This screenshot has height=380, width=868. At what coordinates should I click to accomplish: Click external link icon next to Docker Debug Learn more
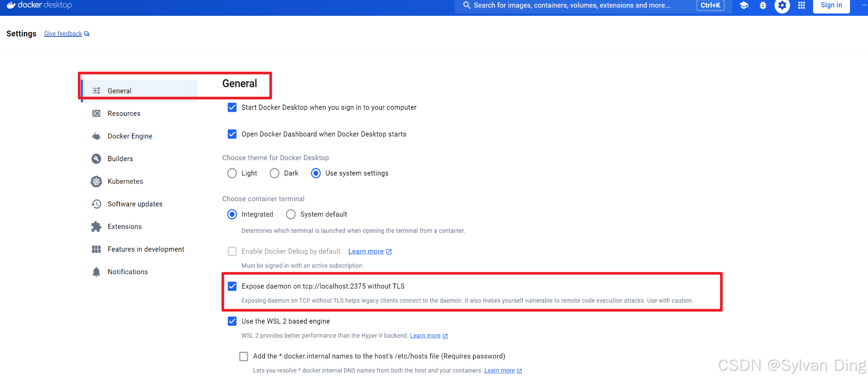389,252
